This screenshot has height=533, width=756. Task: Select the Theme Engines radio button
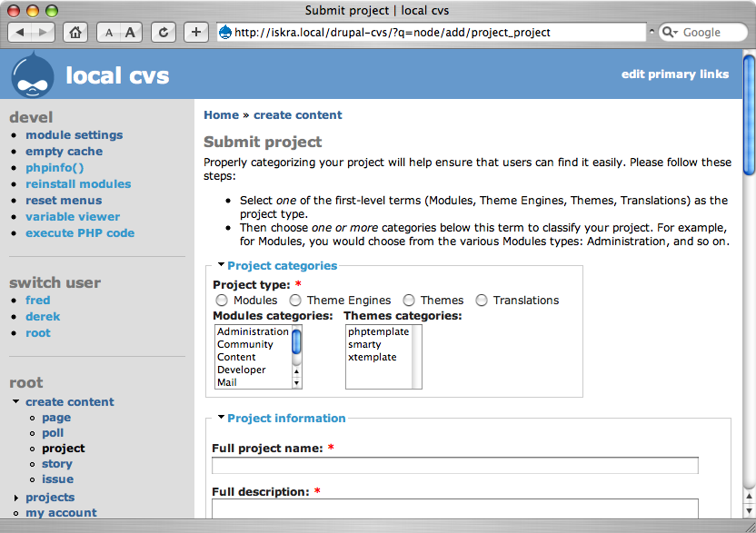(x=295, y=301)
